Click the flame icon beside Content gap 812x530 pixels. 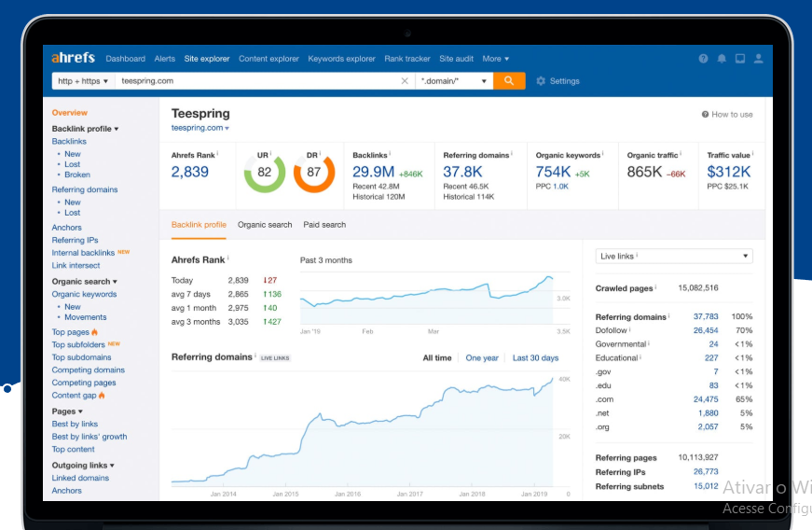point(102,396)
